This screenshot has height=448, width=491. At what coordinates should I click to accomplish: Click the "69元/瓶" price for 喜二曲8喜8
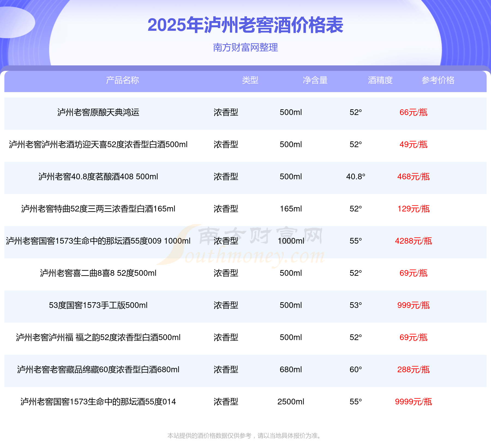(414, 273)
